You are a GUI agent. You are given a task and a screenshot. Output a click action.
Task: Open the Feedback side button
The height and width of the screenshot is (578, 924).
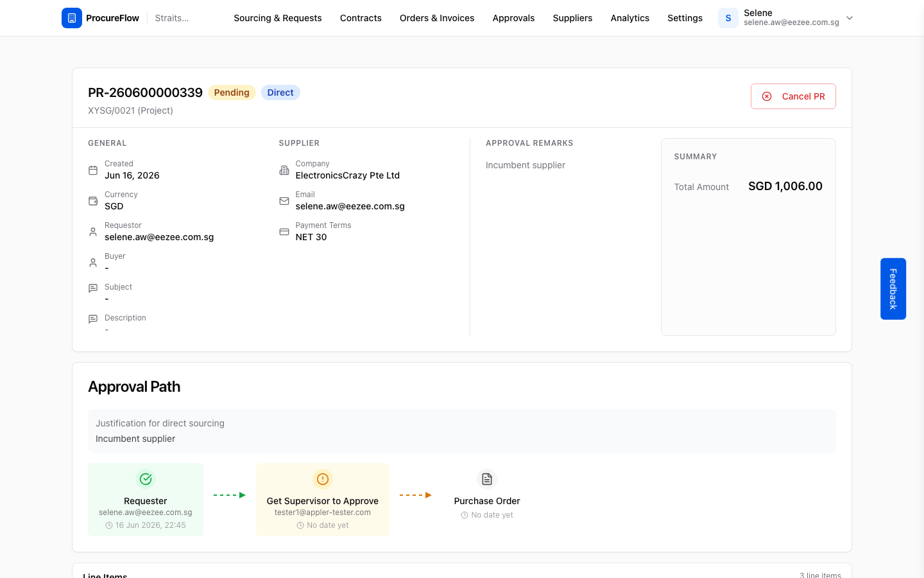point(893,289)
